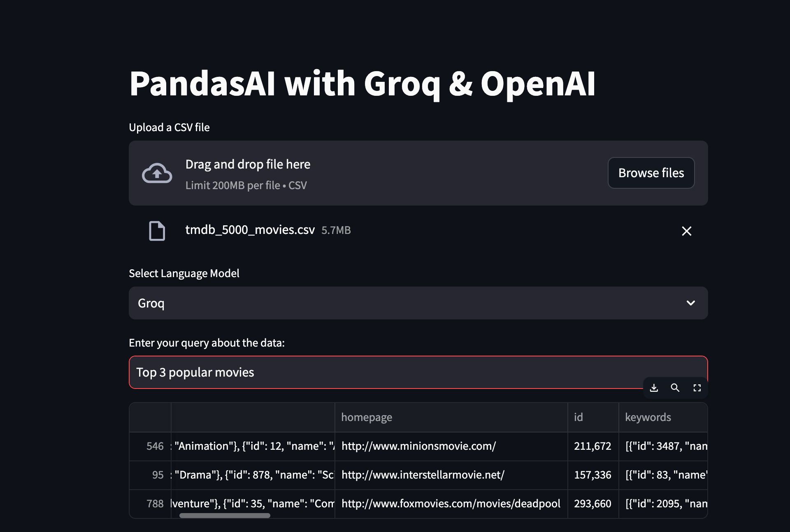The width and height of the screenshot is (790, 532).
Task: Click the download arrow icon above the table
Action: (x=654, y=388)
